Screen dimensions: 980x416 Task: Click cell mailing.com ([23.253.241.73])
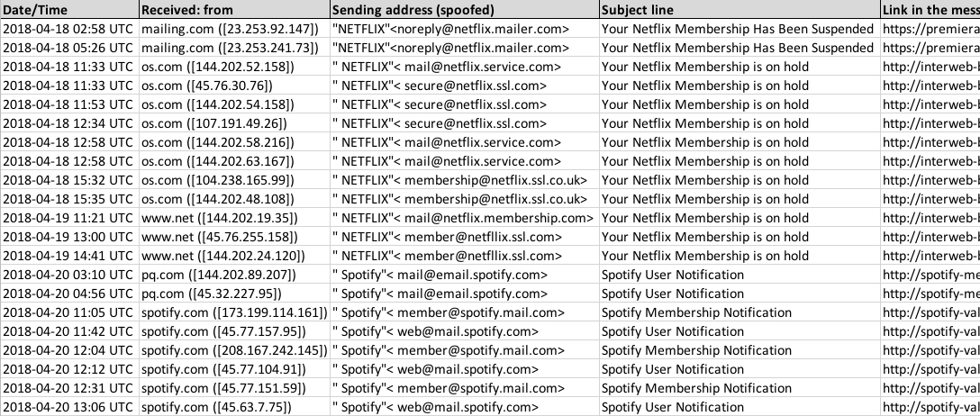(234, 48)
